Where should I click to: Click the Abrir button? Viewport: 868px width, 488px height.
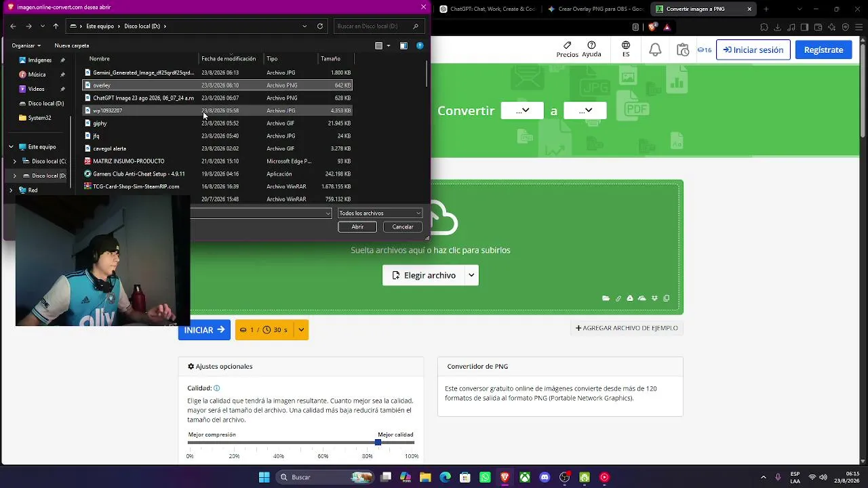(x=357, y=227)
